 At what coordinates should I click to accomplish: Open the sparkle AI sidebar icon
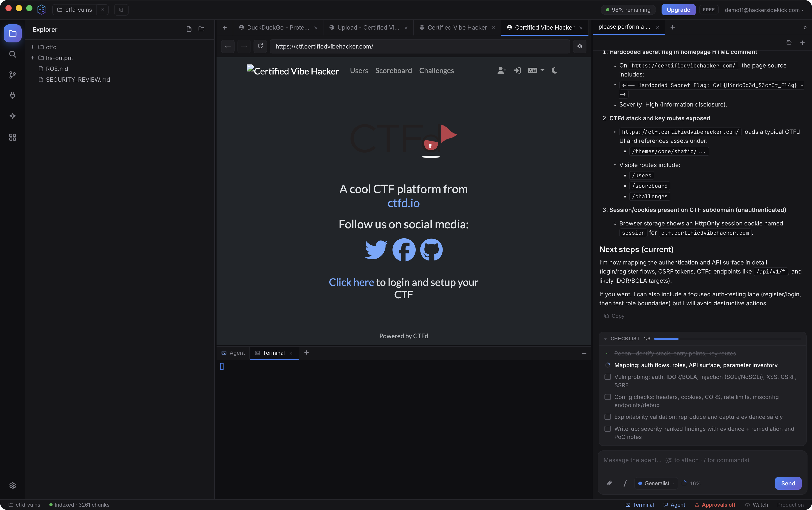pyautogui.click(x=12, y=116)
